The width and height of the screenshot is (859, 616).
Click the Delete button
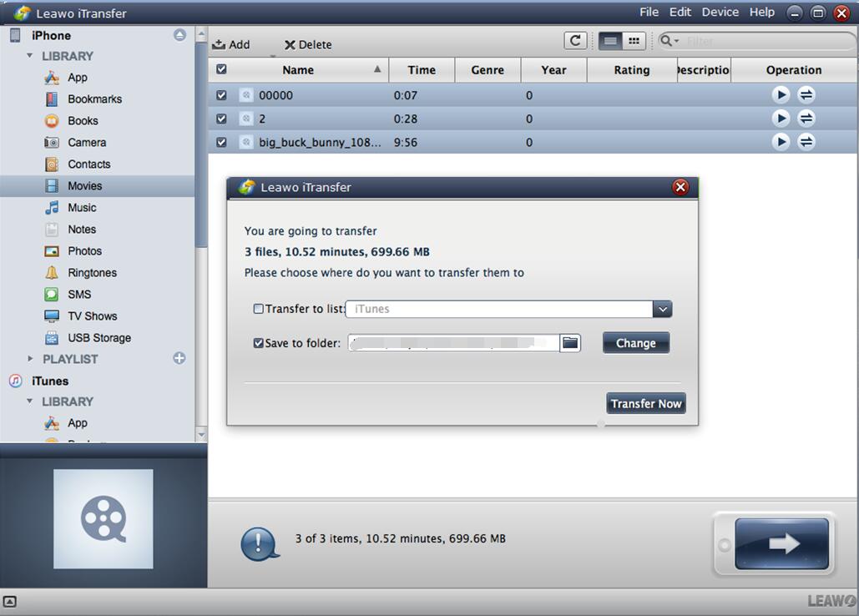(308, 44)
